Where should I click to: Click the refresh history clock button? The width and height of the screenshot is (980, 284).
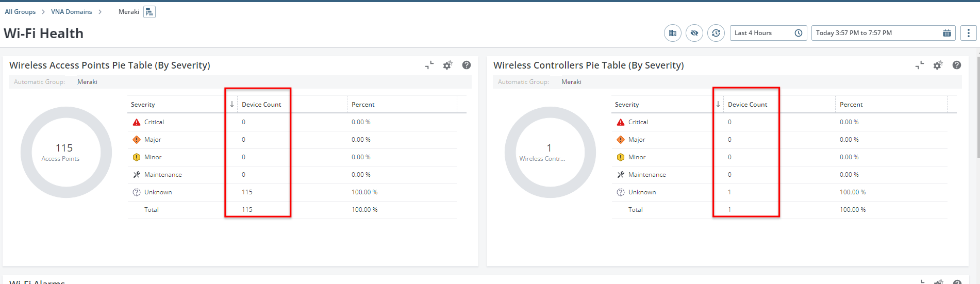pos(716,33)
